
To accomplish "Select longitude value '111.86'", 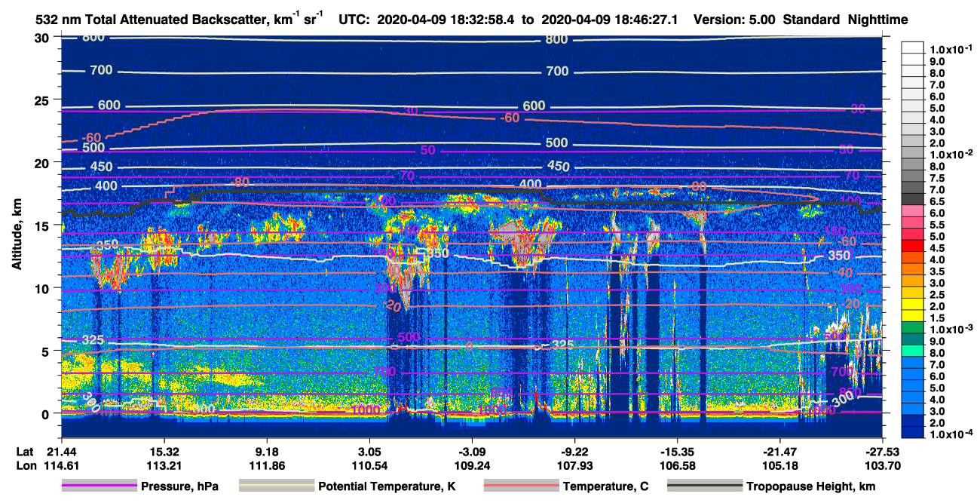I will (x=267, y=465).
